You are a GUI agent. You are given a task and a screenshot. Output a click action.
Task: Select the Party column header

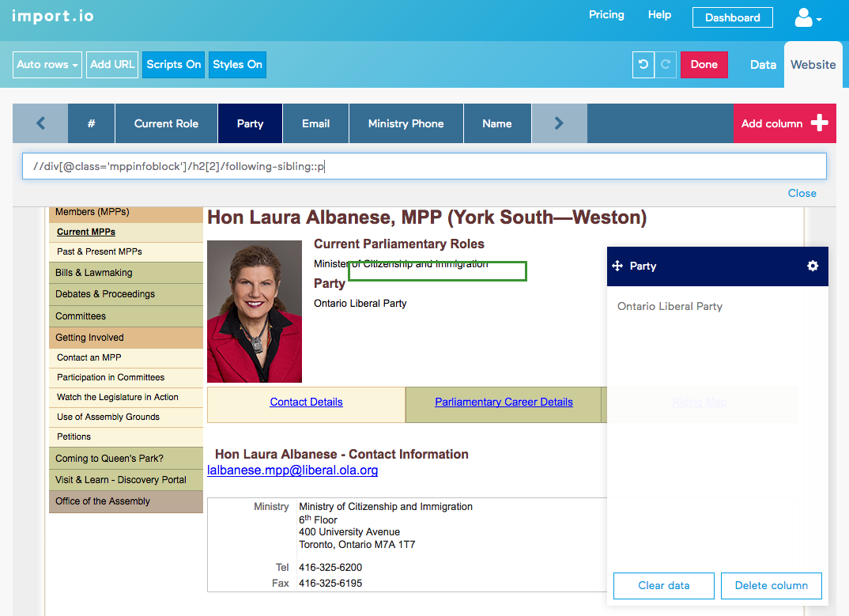click(x=250, y=123)
